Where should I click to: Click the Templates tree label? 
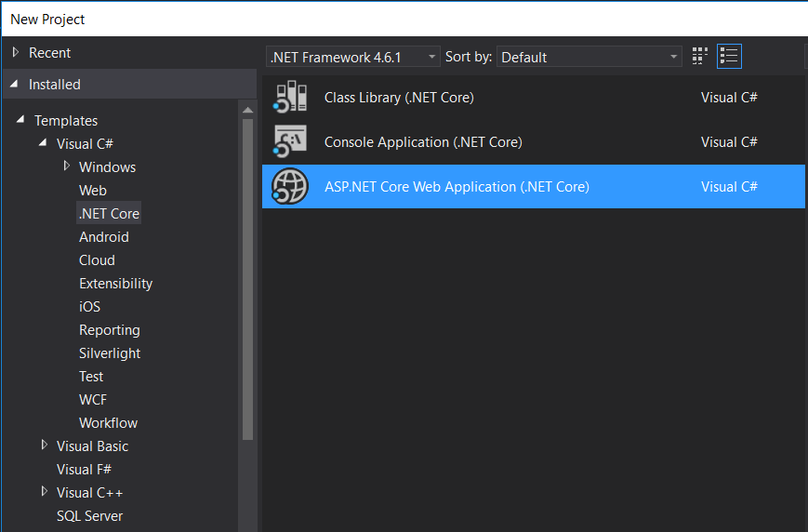point(66,121)
